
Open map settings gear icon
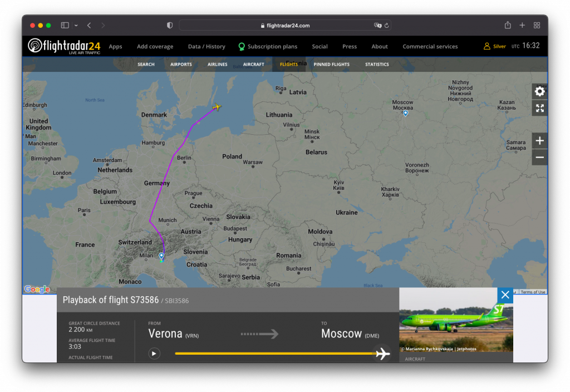(x=539, y=91)
